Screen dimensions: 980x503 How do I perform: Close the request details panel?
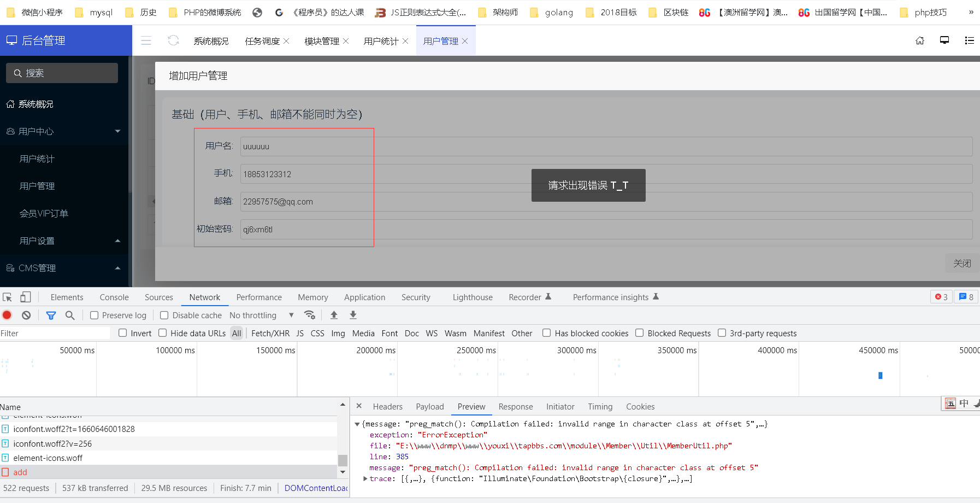(359, 406)
